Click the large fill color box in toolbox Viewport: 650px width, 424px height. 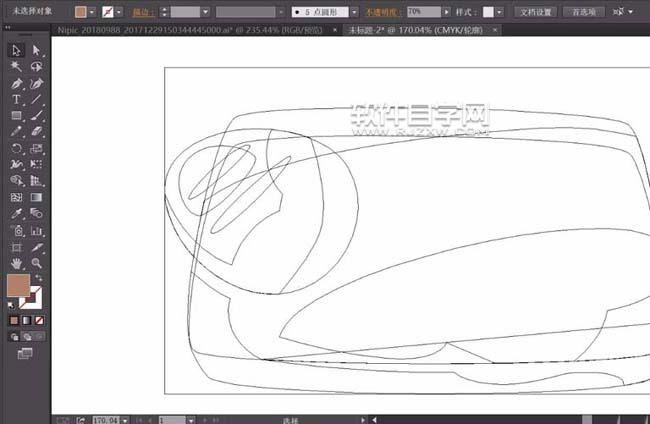pos(19,285)
